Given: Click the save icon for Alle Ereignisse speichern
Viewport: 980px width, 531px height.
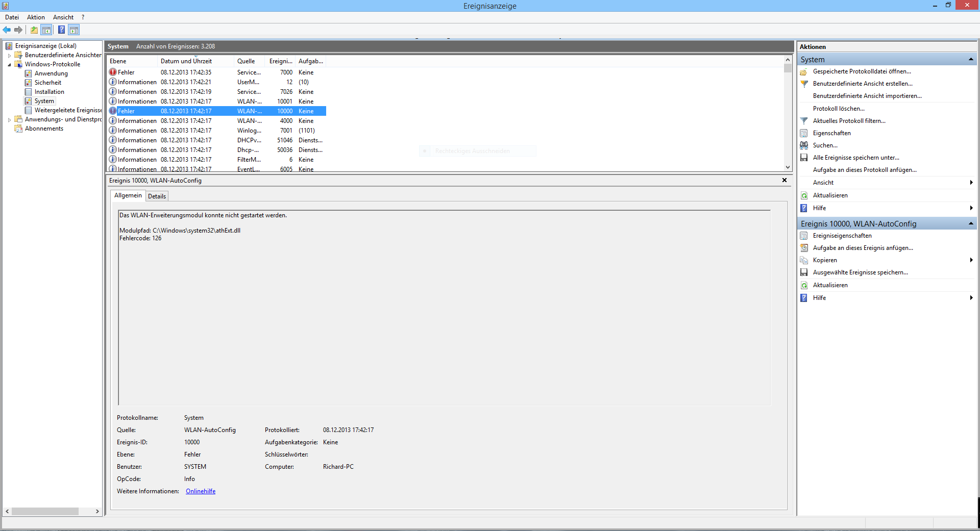Looking at the screenshot, I should pos(804,158).
